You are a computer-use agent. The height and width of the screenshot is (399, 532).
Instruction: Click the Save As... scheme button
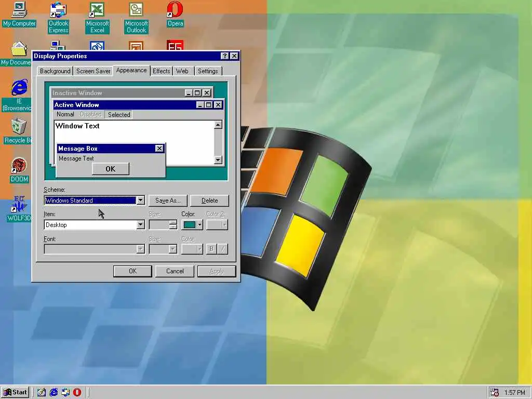(168, 201)
